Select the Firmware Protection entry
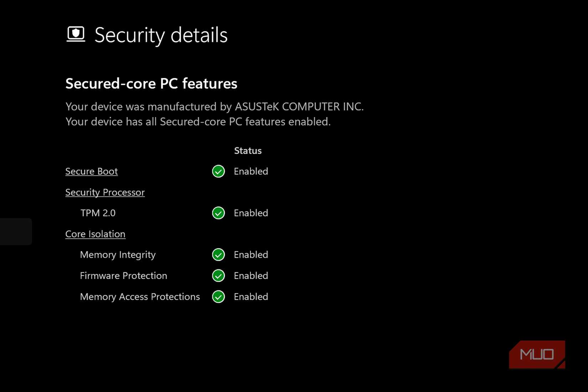The height and width of the screenshot is (392, 588). click(124, 275)
